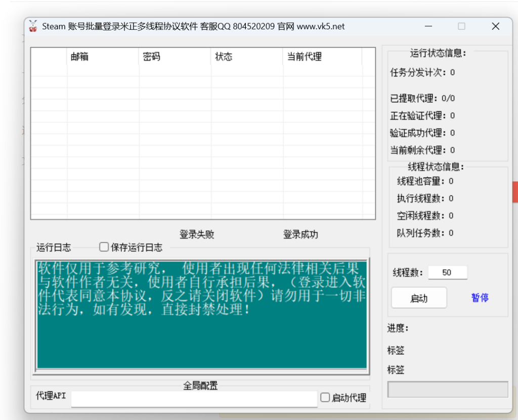Click the 登录失败 label
Screen dimensions: 518x420
pos(197,234)
